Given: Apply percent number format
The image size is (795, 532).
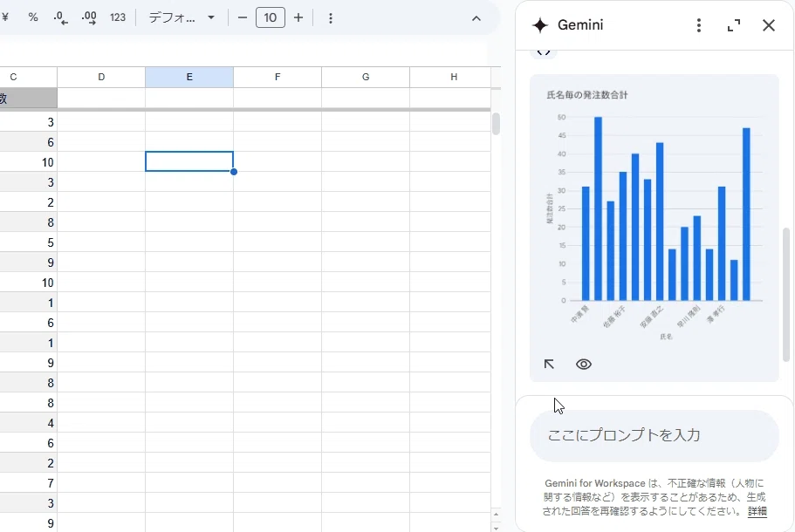Looking at the screenshot, I should click(x=33, y=17).
